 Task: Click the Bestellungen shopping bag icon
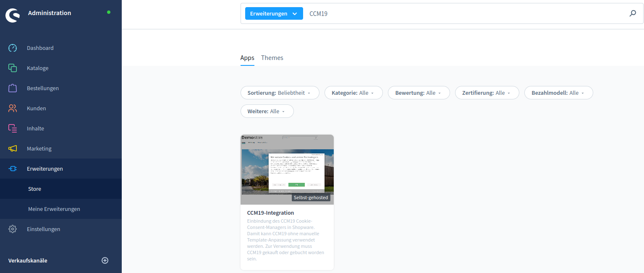pos(13,88)
